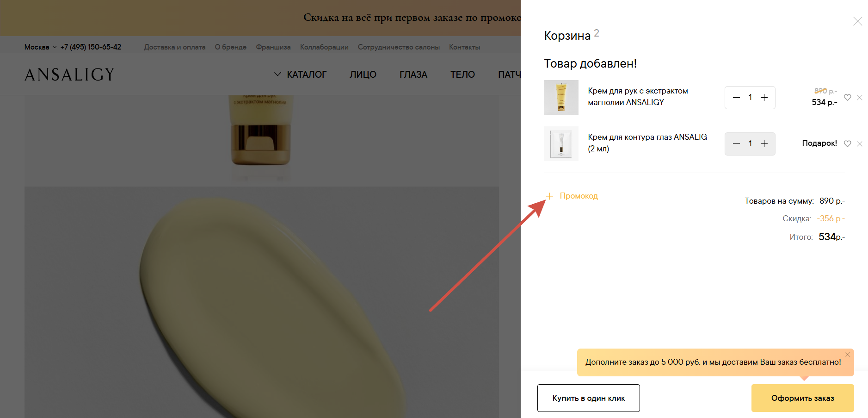Decrease quantity of eye contour cream gift
Viewport: 868px width, 418px height.
click(737, 144)
